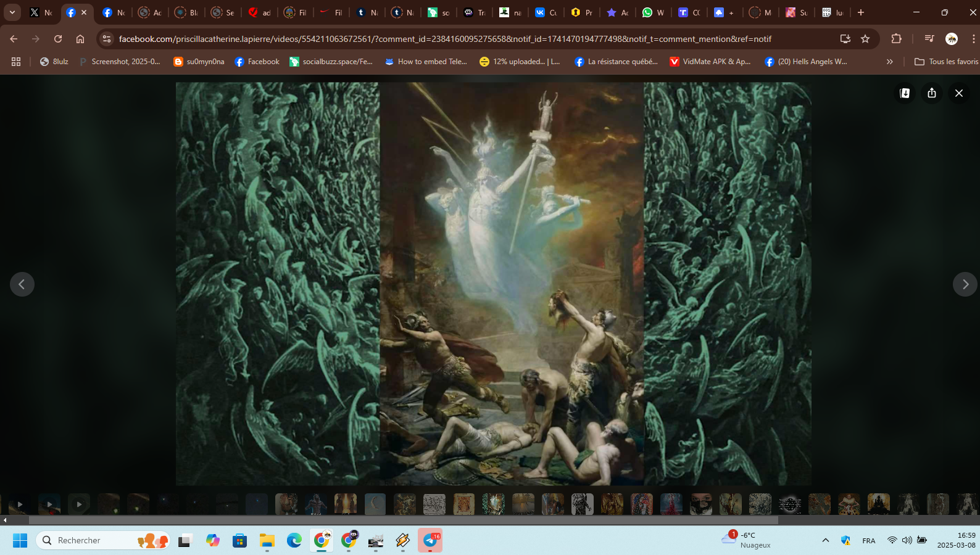Bookmark this page with the star
The height and width of the screenshot is (555, 980).
click(865, 39)
